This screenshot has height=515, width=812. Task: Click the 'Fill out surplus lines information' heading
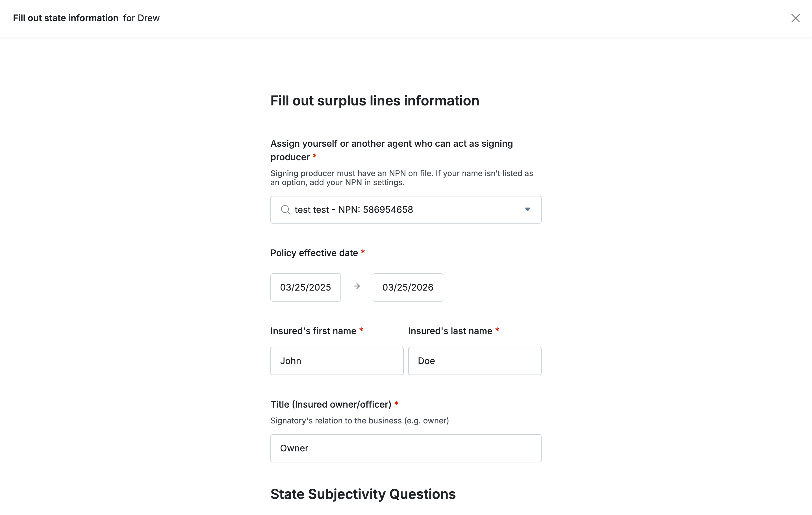[x=375, y=101]
